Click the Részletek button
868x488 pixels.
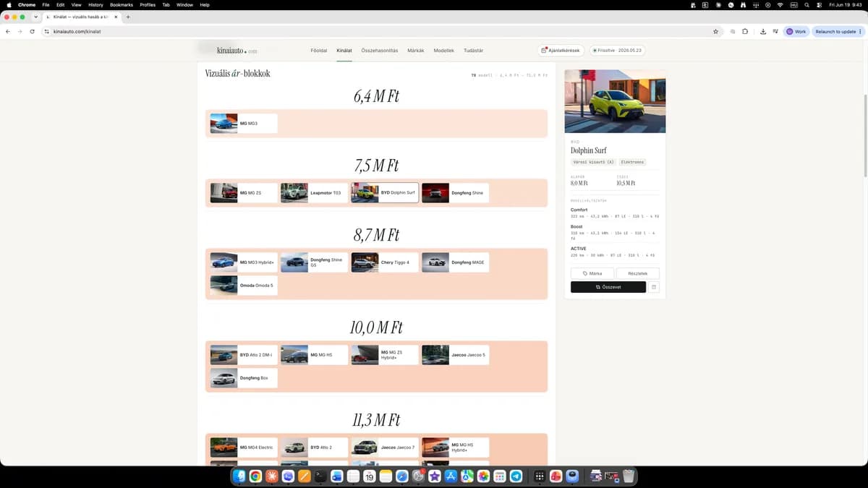pyautogui.click(x=638, y=273)
